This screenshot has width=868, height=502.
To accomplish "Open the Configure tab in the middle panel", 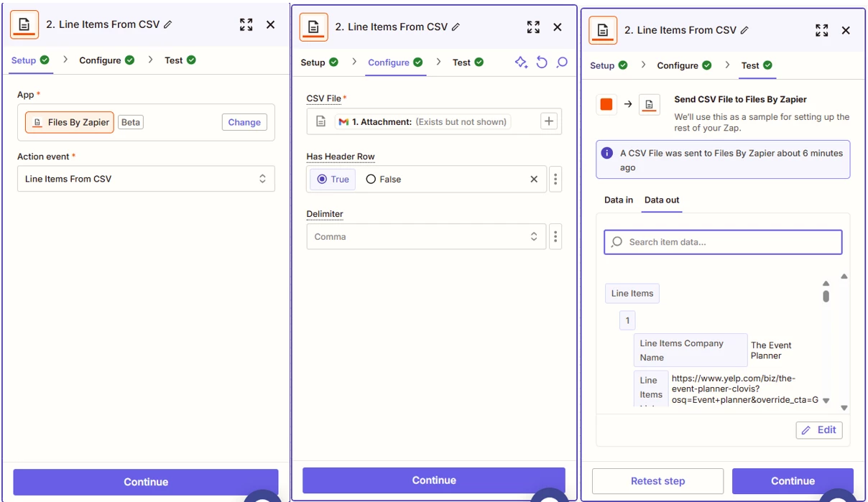I will (395, 62).
